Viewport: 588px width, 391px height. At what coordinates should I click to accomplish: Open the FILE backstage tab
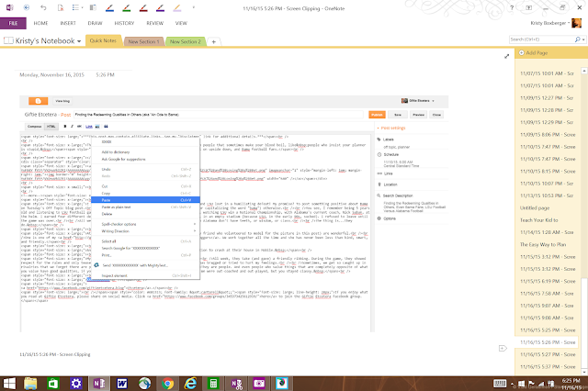(x=13, y=23)
